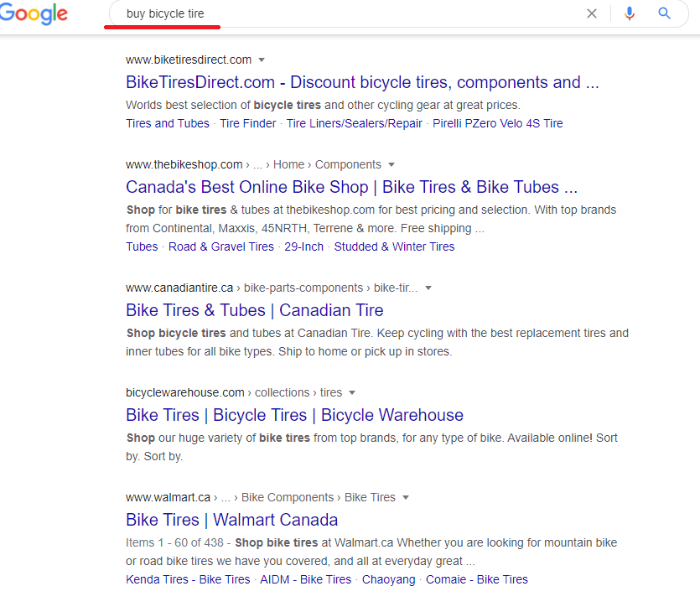700x612 pixels.
Task: Open the 'Chaoyang' sitelink
Action: coord(388,579)
